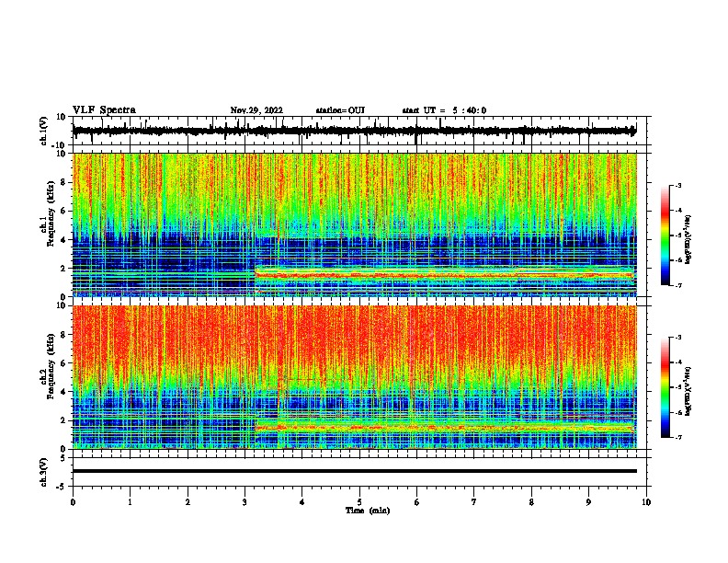Click inside the ch.2 frequency spectrogram
728x563 pixels.
pyautogui.click(x=354, y=377)
